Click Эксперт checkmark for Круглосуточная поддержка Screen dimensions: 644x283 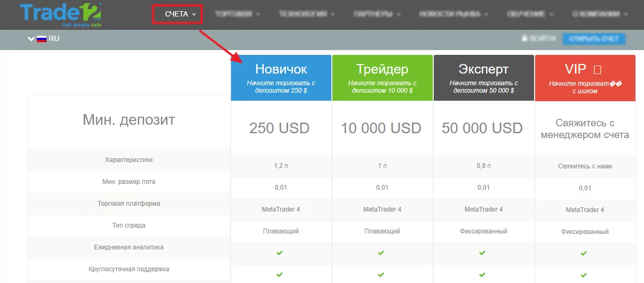click(x=482, y=274)
